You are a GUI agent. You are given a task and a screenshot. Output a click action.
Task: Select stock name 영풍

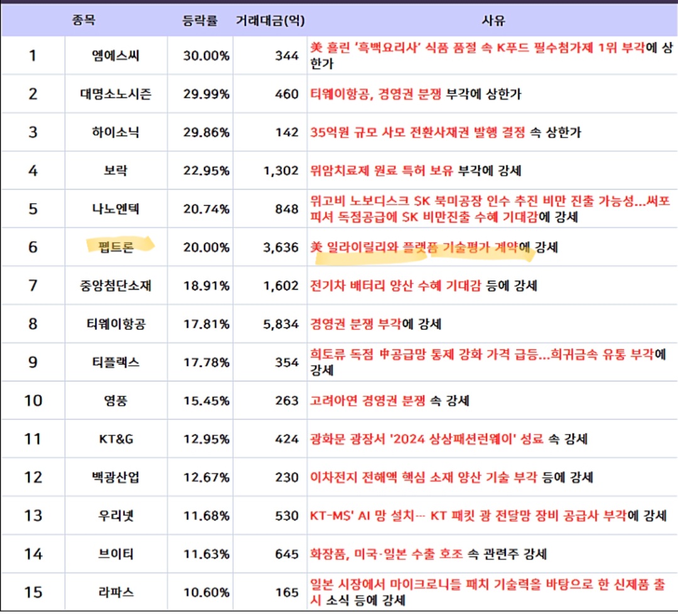tap(116, 400)
